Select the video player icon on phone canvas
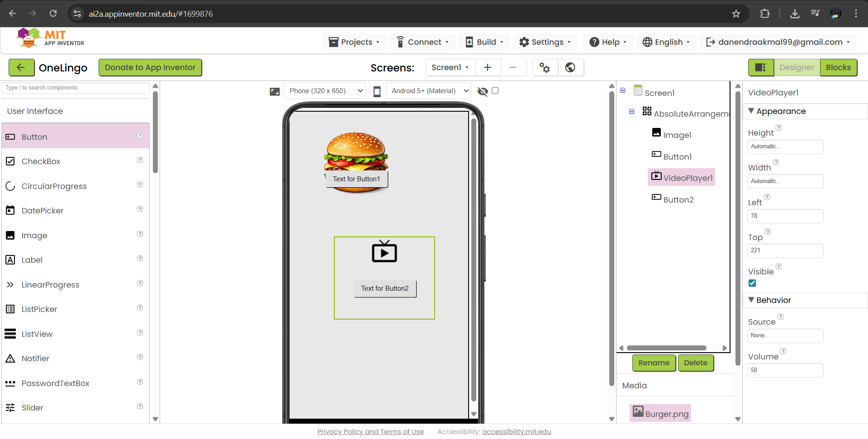 click(x=384, y=251)
